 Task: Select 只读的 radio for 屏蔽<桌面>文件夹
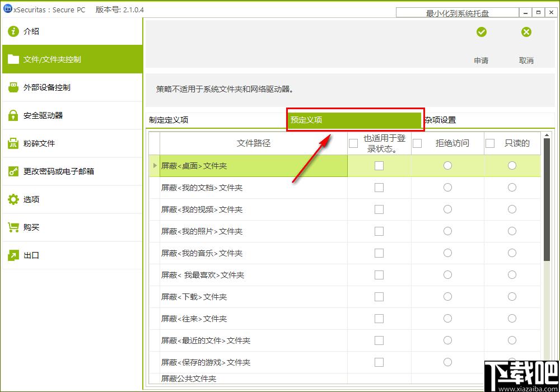(512, 165)
